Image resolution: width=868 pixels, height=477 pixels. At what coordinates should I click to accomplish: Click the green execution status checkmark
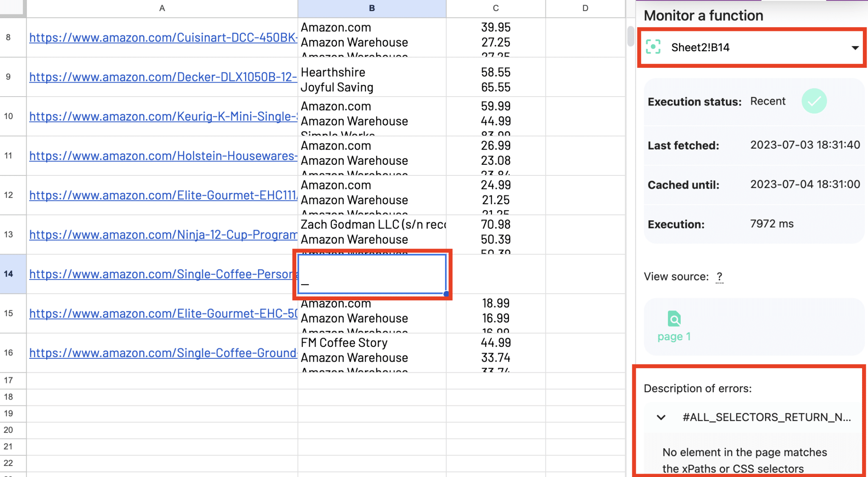814,101
